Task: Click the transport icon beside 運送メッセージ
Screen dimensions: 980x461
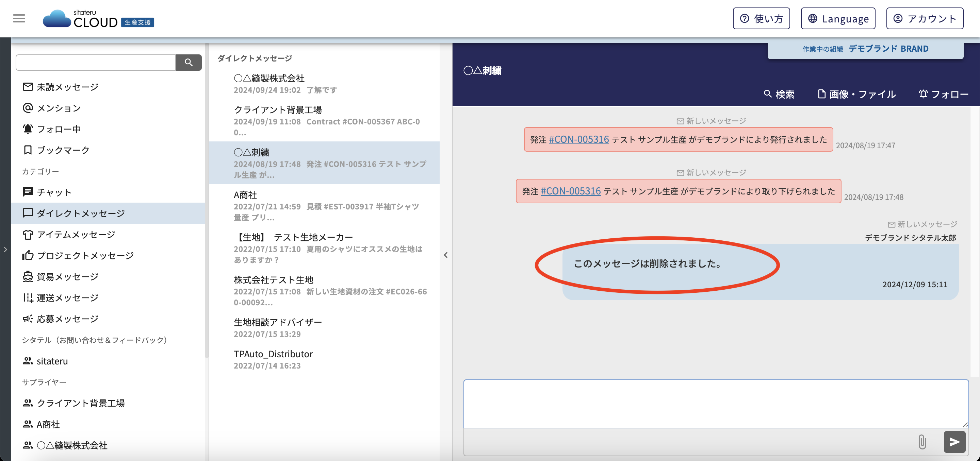Action: (x=28, y=297)
